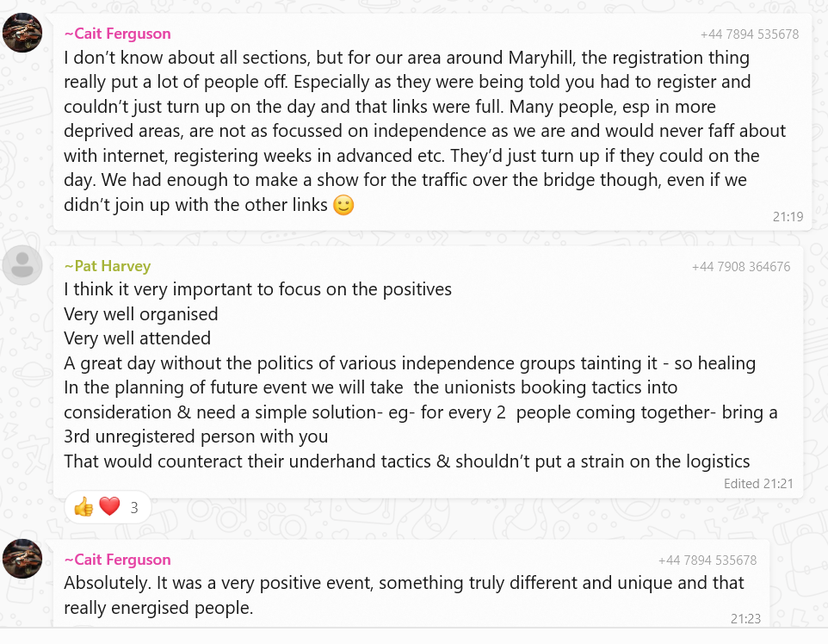Click the phone number above the Maryhill message
The width and height of the screenshot is (828, 644).
point(749,35)
